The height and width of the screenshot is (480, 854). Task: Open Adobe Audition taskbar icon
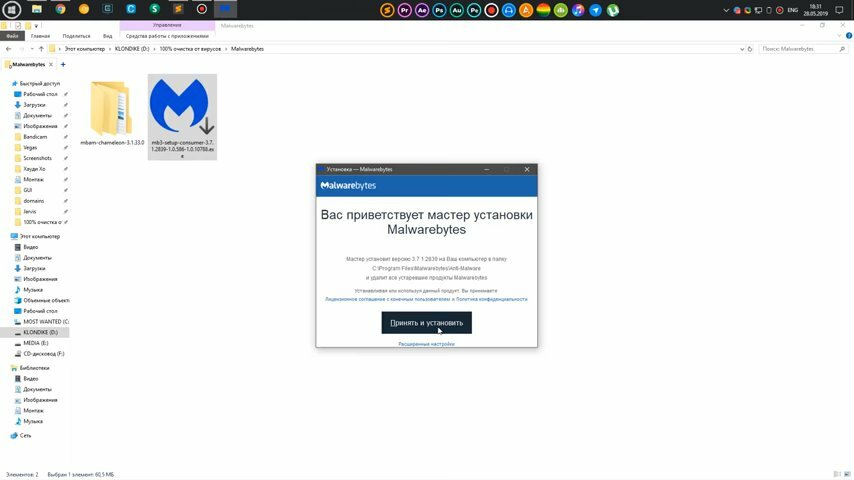tap(456, 10)
